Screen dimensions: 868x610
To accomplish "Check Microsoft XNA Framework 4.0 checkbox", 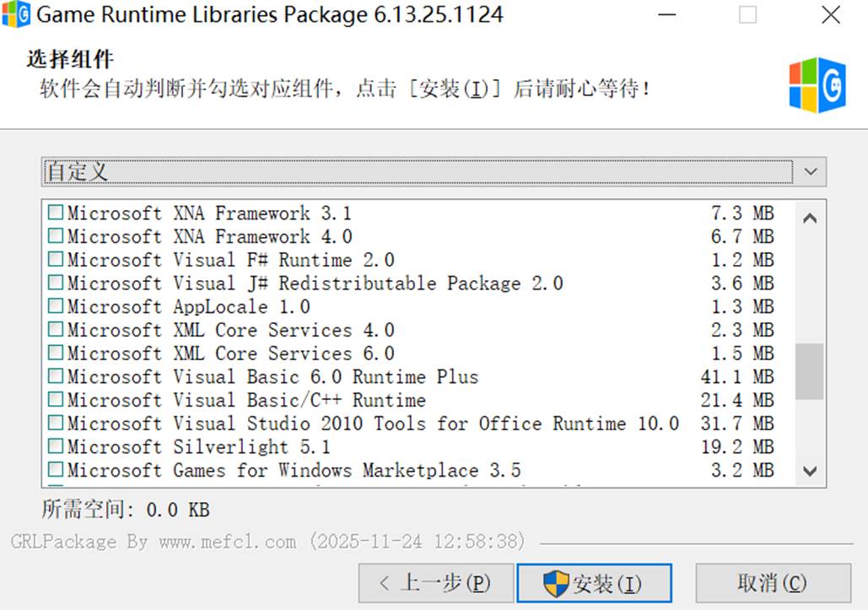I will [56, 235].
